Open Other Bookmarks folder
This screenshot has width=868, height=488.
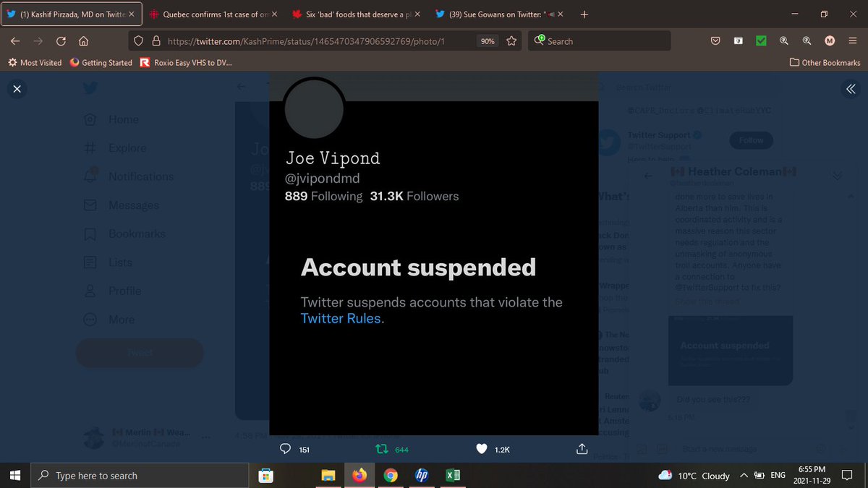click(x=825, y=63)
